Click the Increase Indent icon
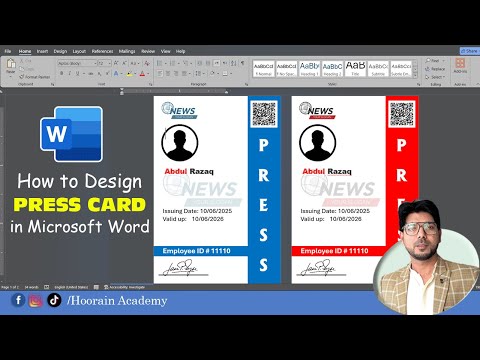The image size is (480, 360). 208,63
